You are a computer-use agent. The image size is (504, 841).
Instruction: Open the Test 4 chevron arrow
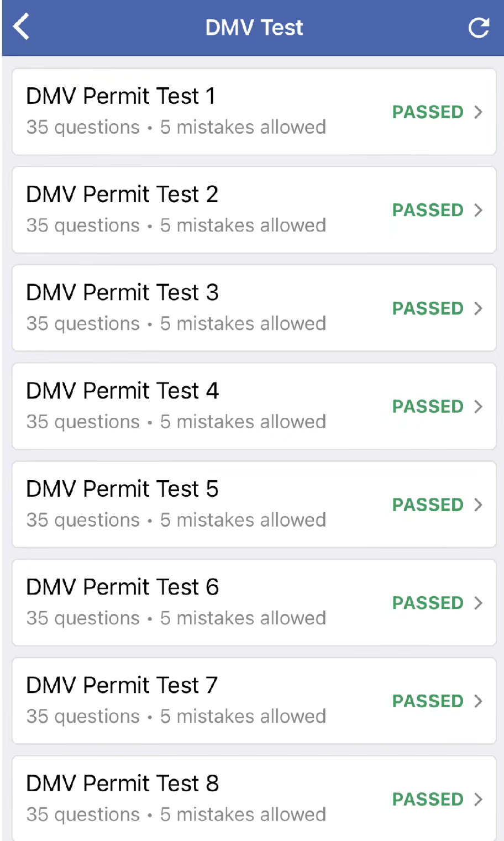pos(479,407)
